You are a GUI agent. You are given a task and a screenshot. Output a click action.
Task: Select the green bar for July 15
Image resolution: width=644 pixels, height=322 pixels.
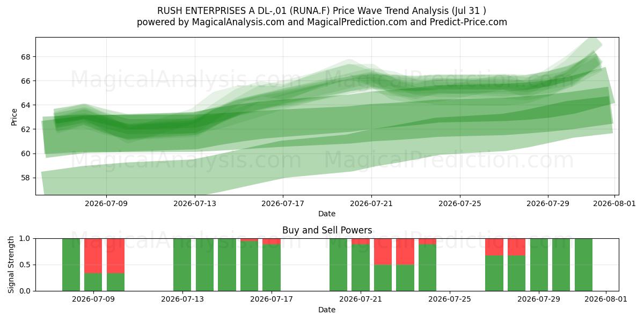point(227,265)
